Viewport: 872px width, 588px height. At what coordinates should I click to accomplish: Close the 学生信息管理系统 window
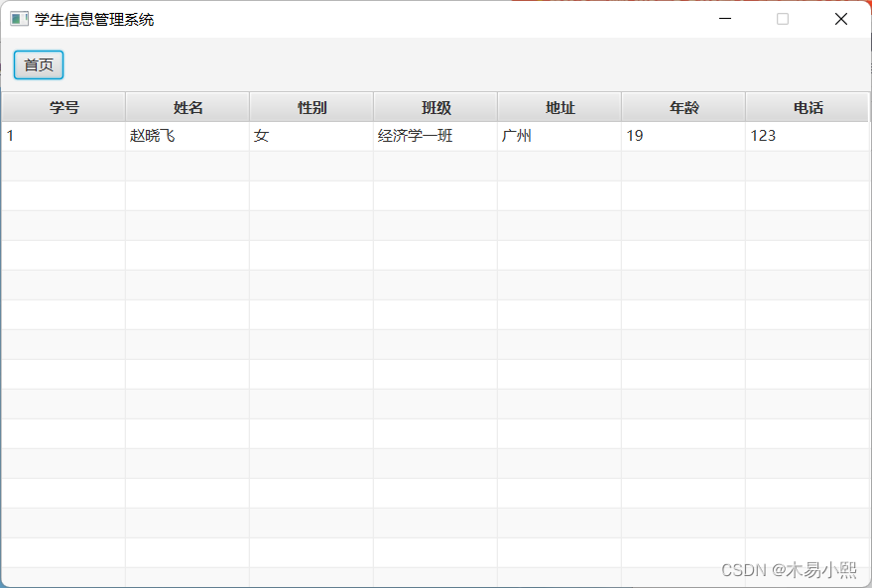coord(841,19)
